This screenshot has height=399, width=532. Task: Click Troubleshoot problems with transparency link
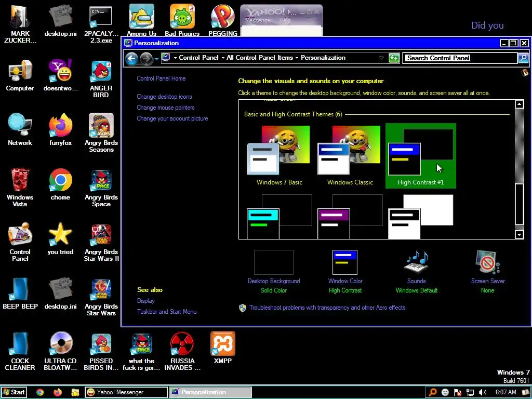click(x=327, y=308)
